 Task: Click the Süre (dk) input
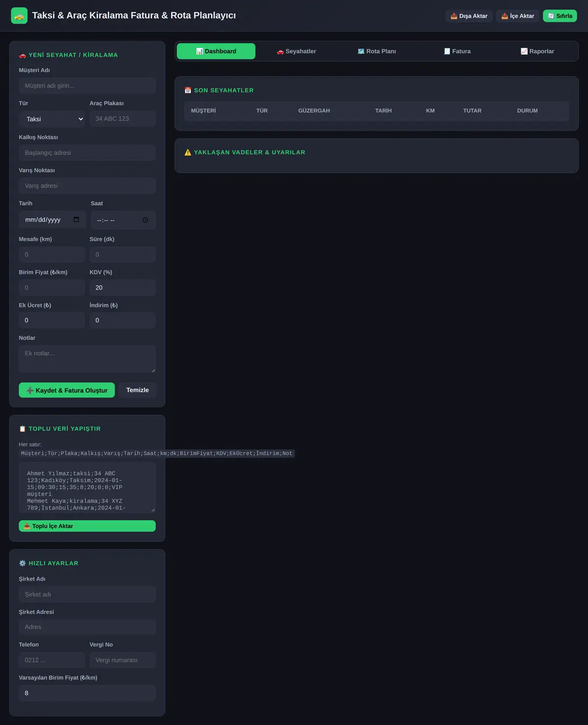pyautogui.click(x=122, y=255)
